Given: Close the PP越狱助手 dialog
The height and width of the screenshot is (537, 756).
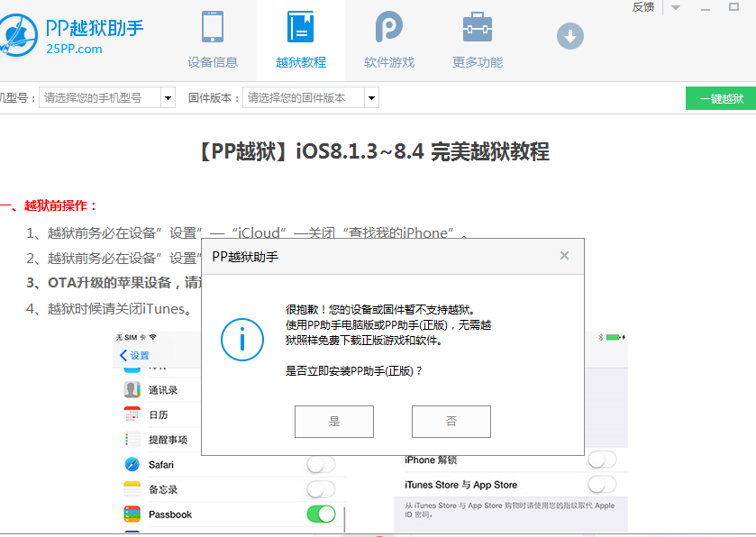Looking at the screenshot, I should (x=564, y=256).
